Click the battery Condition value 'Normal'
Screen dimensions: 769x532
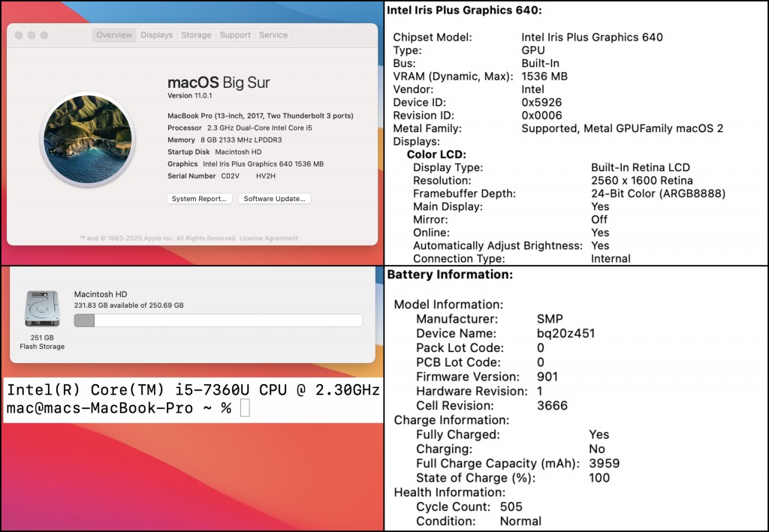click(520, 521)
